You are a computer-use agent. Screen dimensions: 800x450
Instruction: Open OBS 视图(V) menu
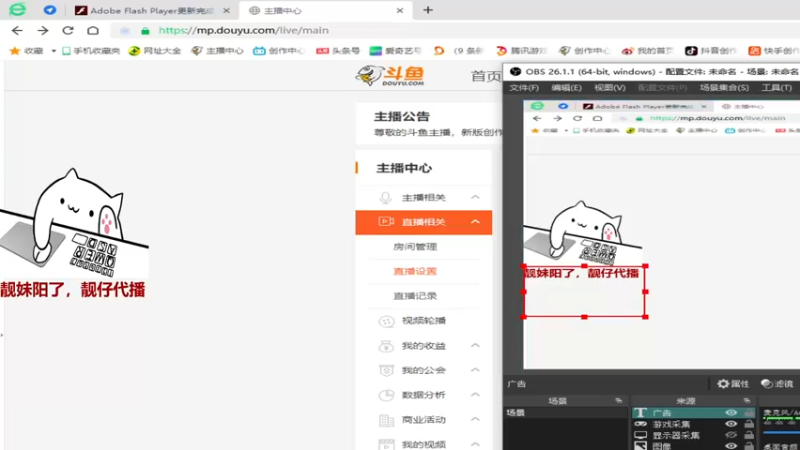[x=610, y=88]
